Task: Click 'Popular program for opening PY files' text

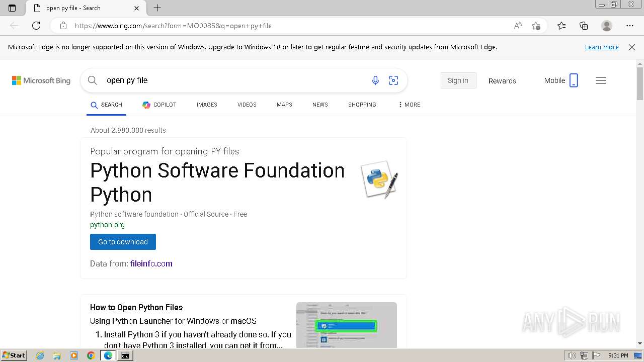Action: pos(165,151)
